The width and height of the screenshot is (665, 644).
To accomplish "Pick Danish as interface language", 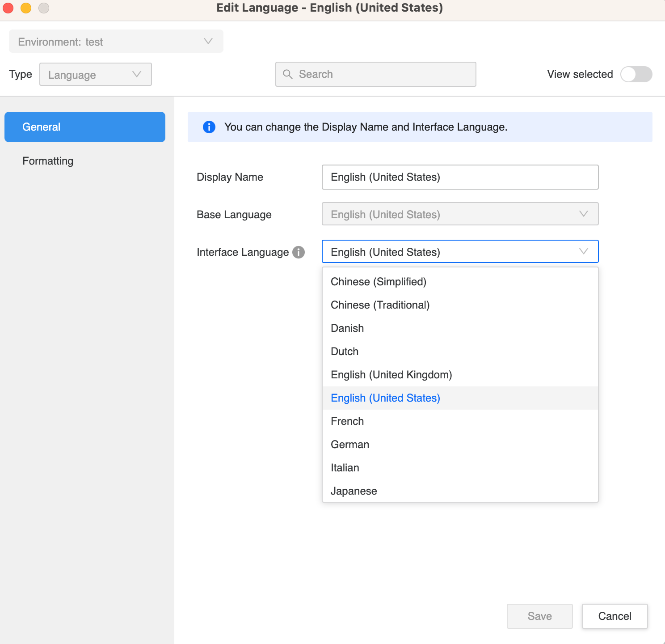I will [347, 328].
